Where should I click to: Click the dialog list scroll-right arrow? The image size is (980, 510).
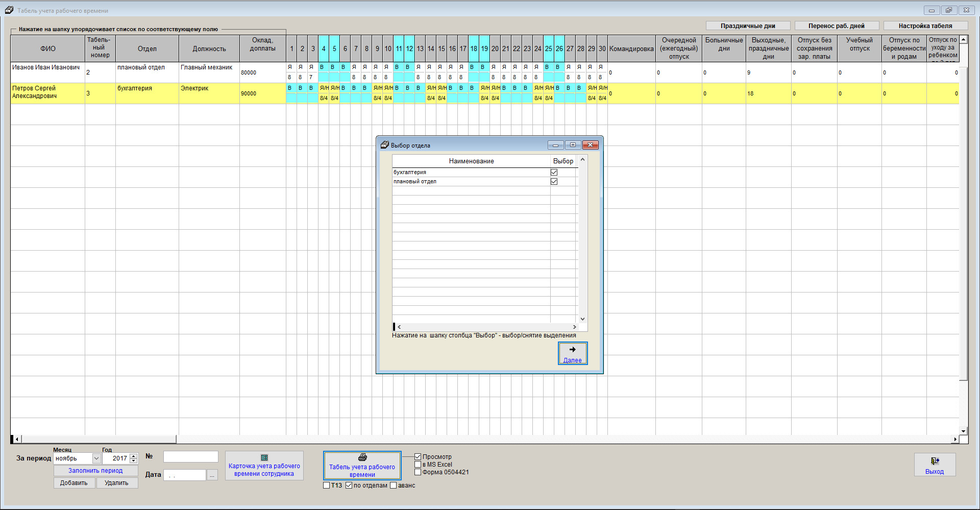pos(574,327)
